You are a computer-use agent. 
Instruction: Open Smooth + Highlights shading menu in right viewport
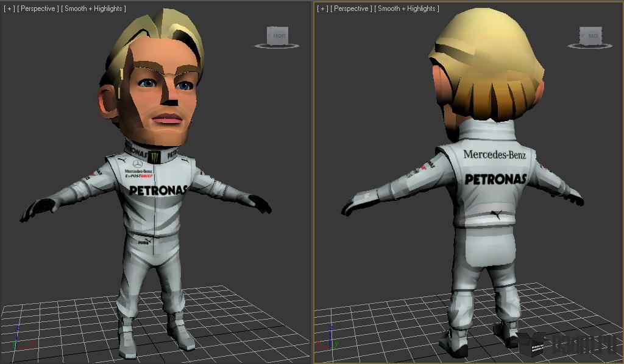[407, 9]
